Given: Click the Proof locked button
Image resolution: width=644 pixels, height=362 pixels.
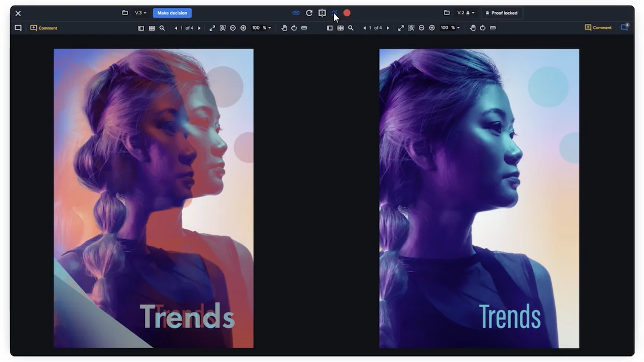Looking at the screenshot, I should [501, 13].
